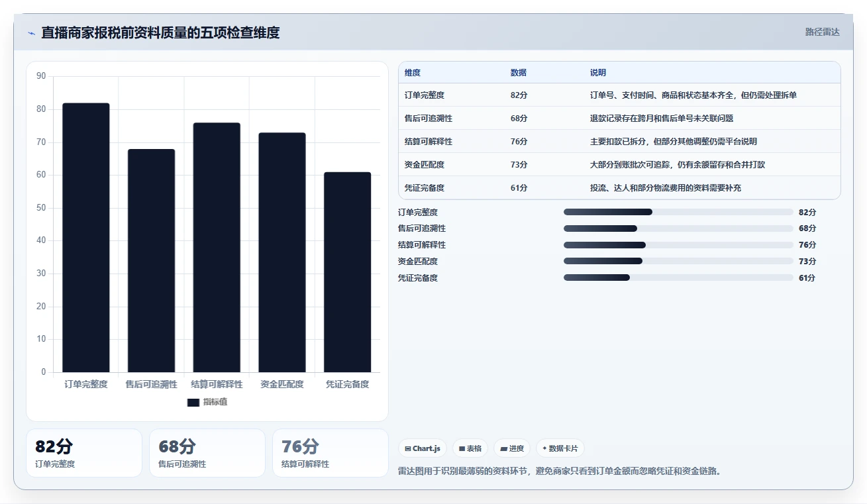Click x-axis label 订单完整度
Screen dimensions: 867x504
86,384
